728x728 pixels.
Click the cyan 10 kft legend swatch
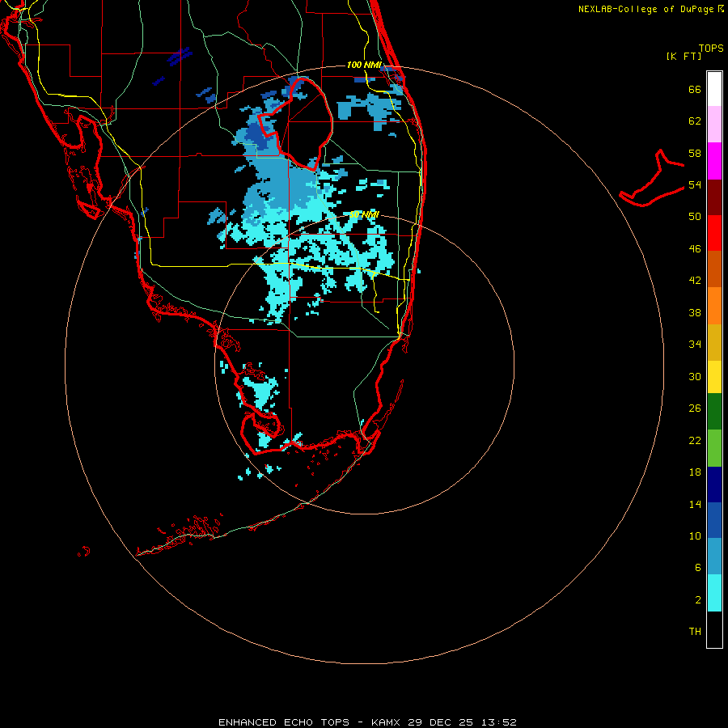point(714,594)
